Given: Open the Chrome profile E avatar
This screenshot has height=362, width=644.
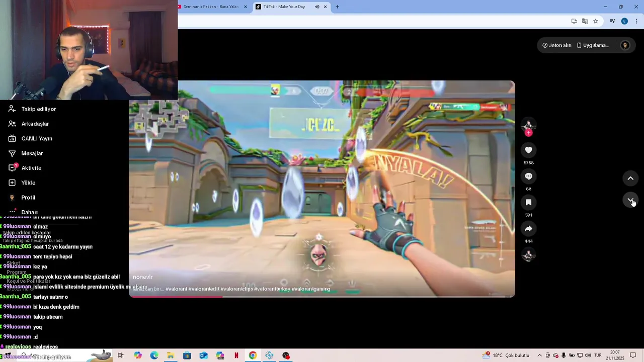Looking at the screenshot, I should (x=624, y=21).
